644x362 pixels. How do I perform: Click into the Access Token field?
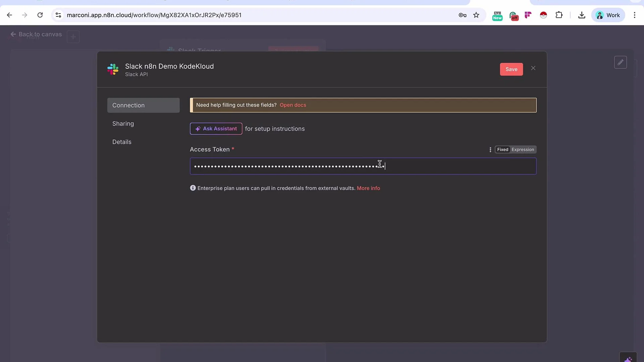click(x=363, y=166)
